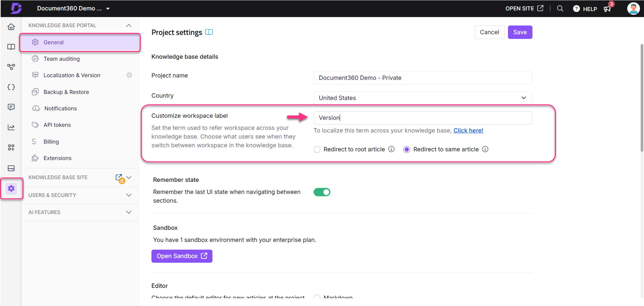Open the Documentation book icon in left rail

11,47
